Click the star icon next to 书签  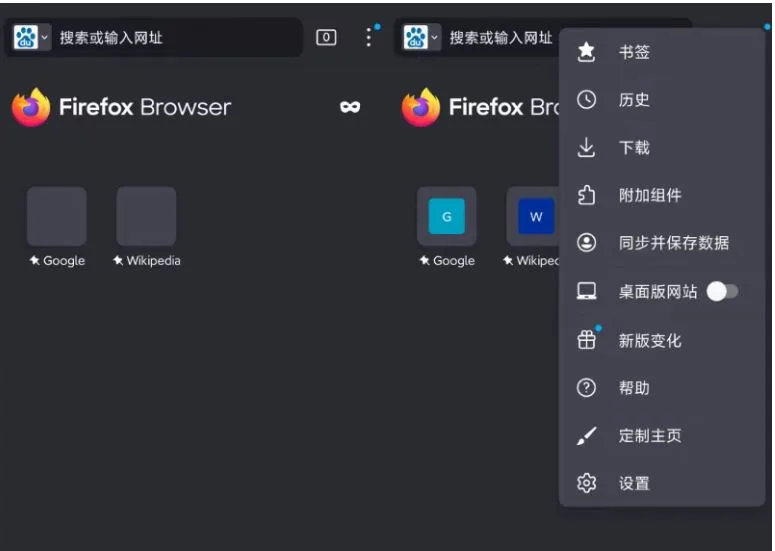[587, 52]
